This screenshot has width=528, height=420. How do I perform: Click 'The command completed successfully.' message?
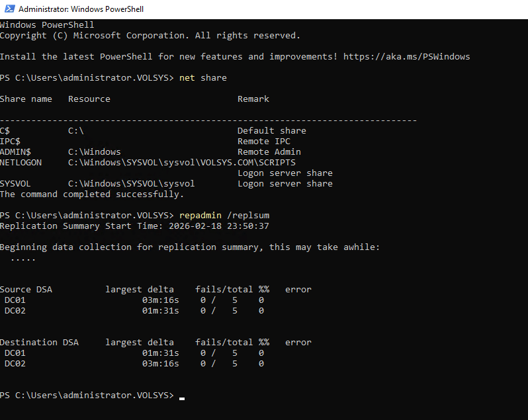tap(92, 194)
